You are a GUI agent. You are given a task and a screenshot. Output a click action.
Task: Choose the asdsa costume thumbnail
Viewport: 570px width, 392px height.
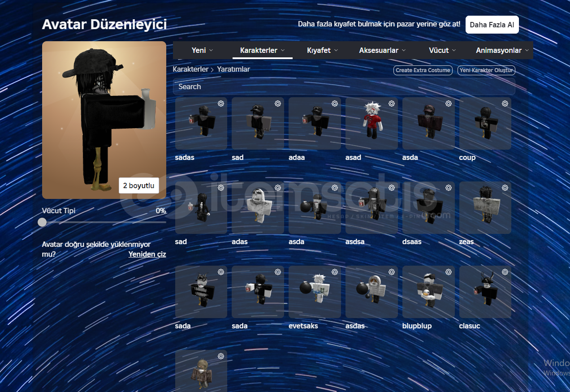coord(371,208)
